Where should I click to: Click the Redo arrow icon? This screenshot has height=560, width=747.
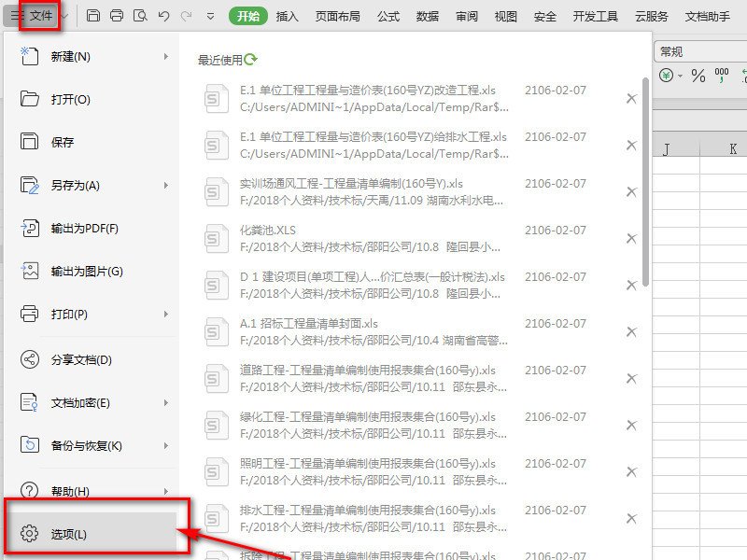click(x=187, y=15)
